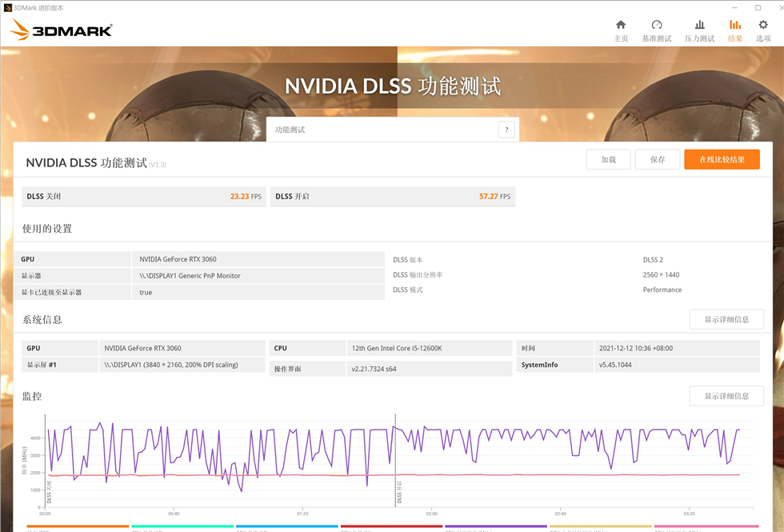
Task: Click the orange 在线比较结果 button
Action: (x=721, y=159)
